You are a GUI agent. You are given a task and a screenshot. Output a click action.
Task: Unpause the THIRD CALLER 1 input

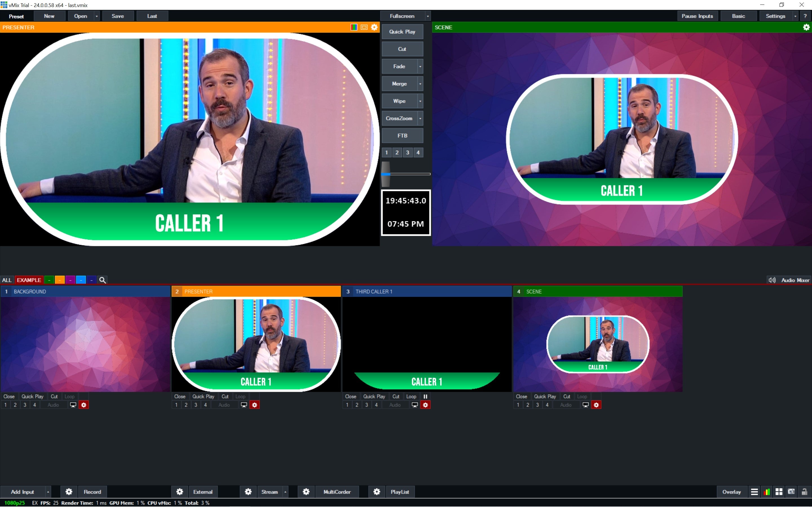425,396
